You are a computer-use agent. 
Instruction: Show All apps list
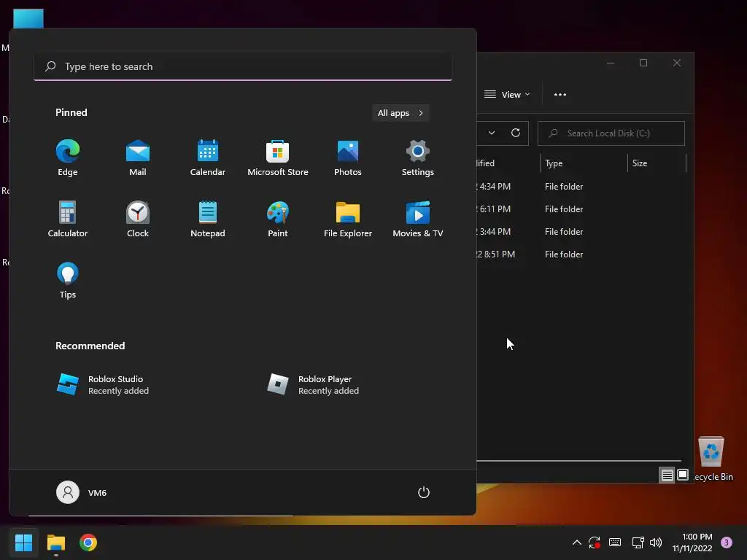tap(400, 113)
